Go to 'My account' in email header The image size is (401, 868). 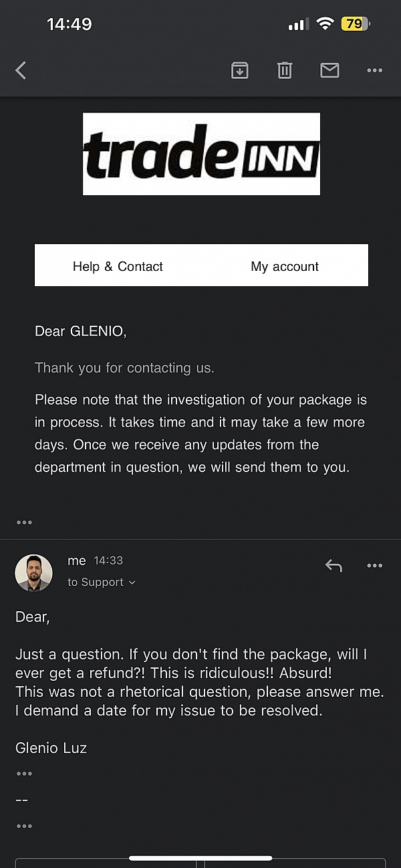coord(285,266)
